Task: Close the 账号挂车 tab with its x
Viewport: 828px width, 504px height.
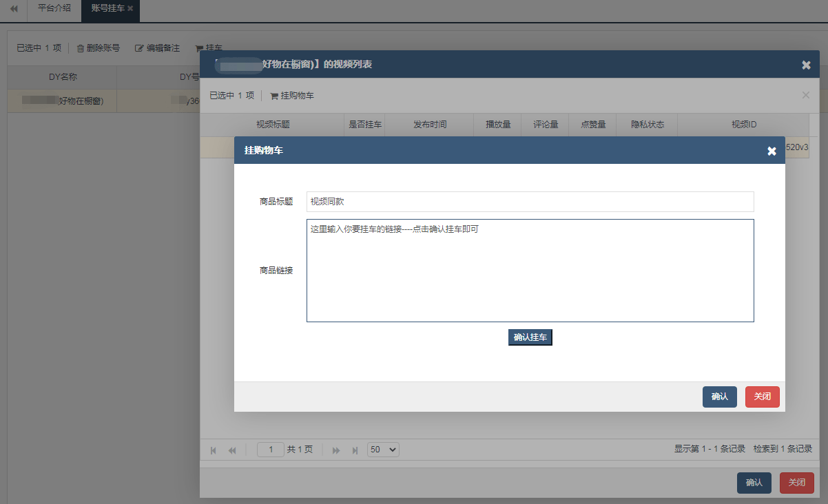Action: (x=130, y=8)
